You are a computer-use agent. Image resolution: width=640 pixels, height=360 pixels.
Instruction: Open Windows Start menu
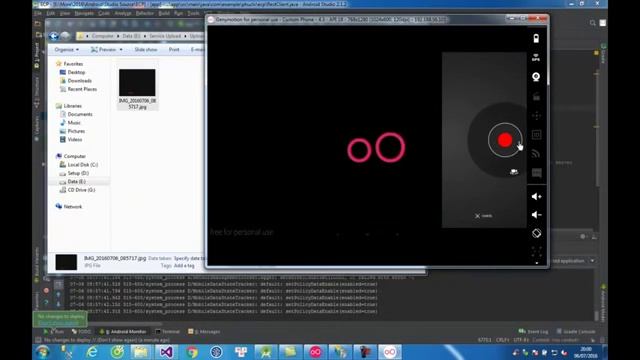[42, 352]
